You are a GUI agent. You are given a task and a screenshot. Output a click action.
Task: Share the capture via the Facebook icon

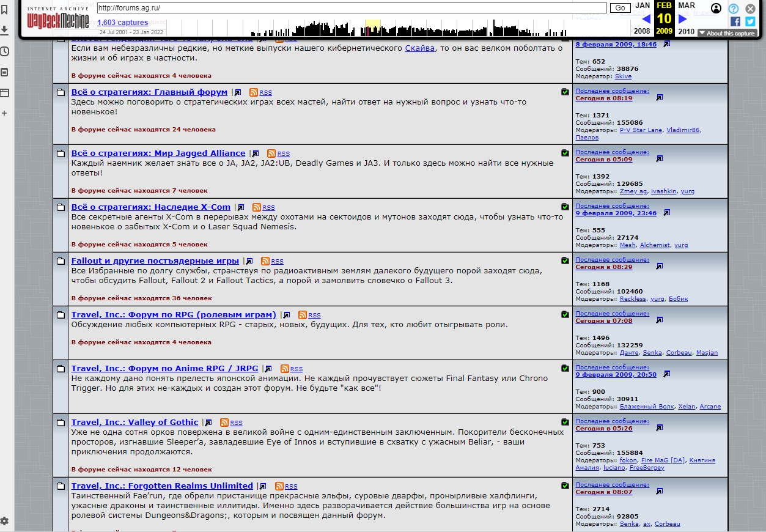tap(735, 21)
